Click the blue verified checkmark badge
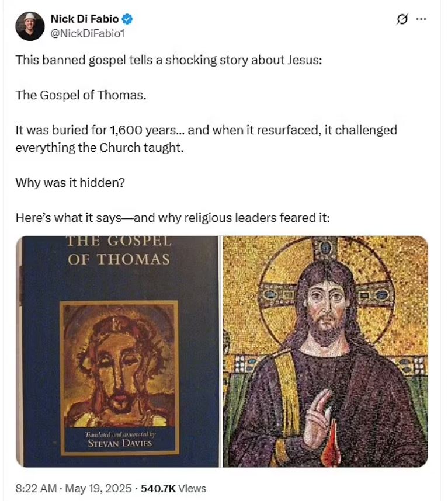The image size is (448, 501). [x=127, y=19]
